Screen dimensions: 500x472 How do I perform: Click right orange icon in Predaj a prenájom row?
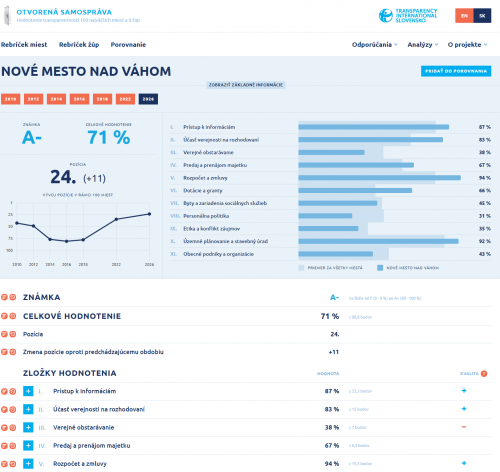pyautogui.click(x=13, y=445)
